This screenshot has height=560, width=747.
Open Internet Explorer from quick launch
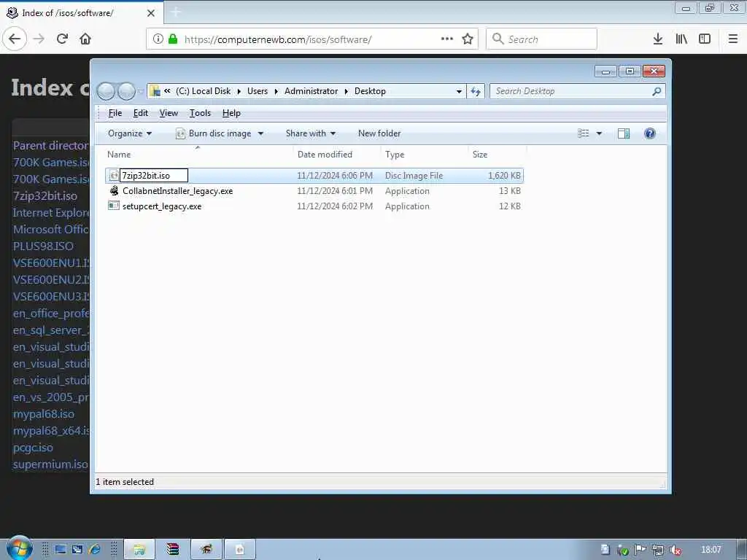point(95,550)
